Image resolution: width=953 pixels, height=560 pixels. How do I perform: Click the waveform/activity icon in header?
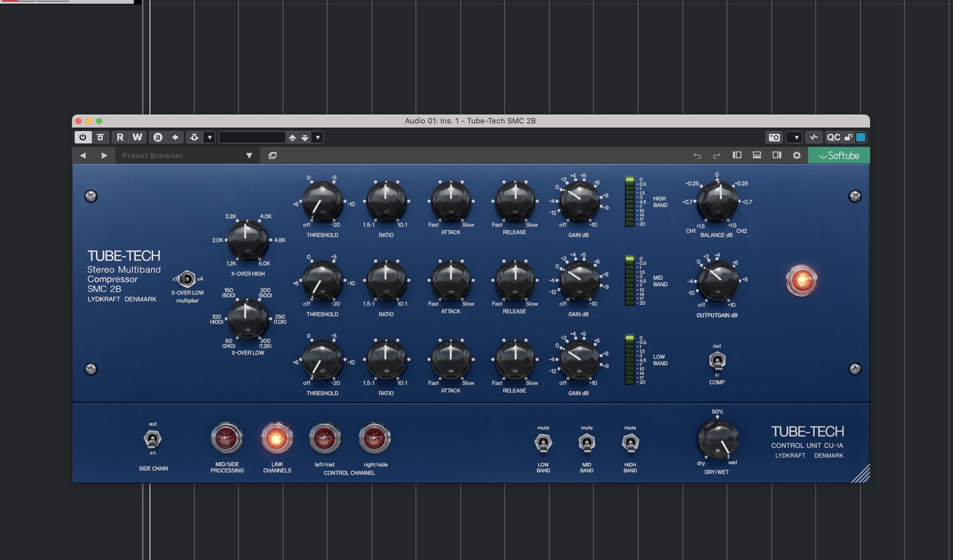click(x=814, y=137)
